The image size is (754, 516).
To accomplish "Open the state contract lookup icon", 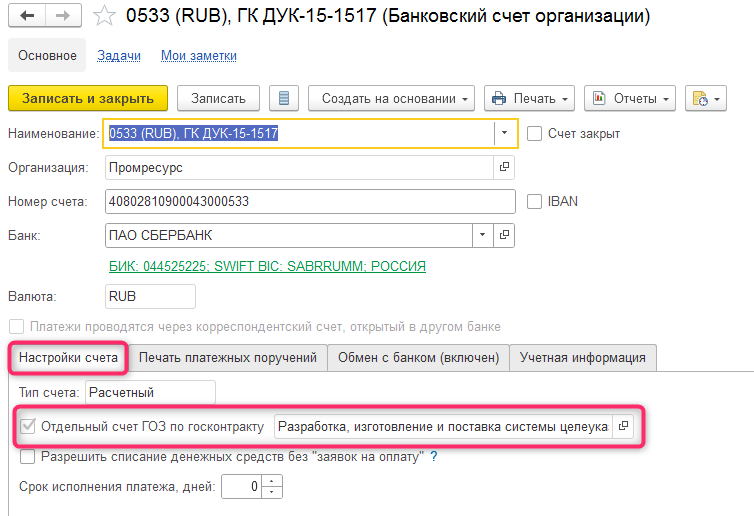I will tap(624, 426).
